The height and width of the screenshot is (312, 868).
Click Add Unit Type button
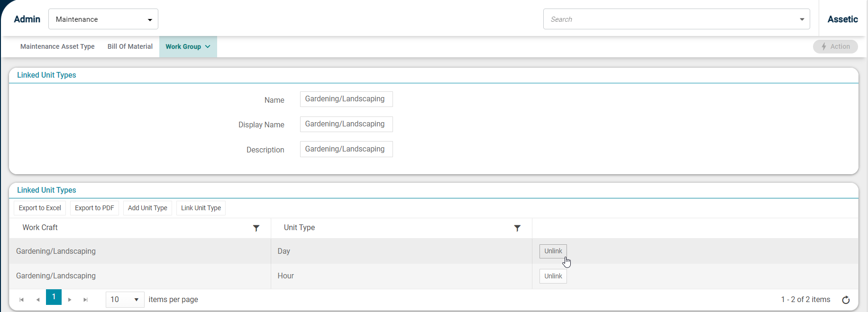147,208
